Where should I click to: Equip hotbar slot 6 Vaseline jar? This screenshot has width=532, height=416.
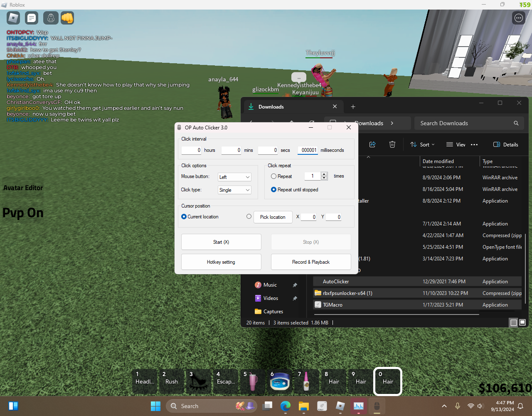pyautogui.click(x=280, y=381)
